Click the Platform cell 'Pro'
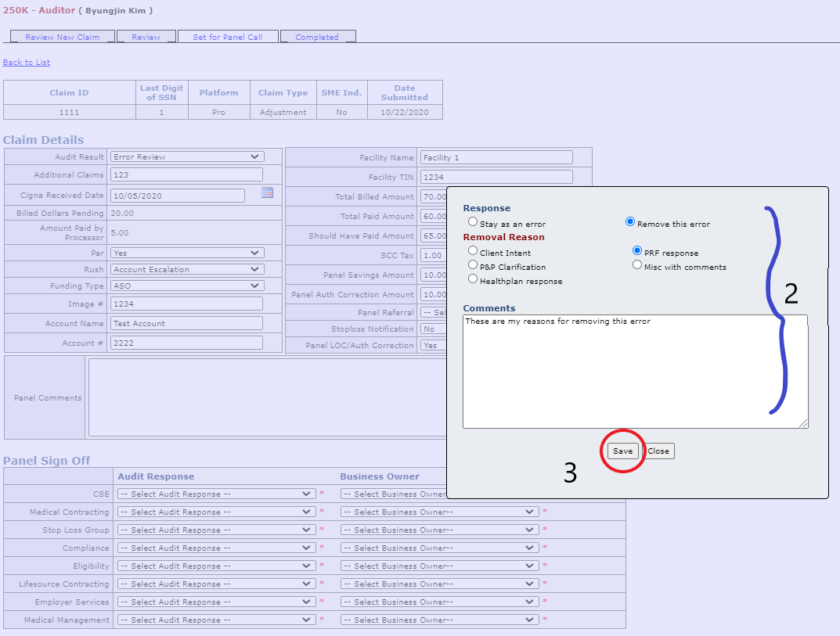The width and height of the screenshot is (840, 636). [218, 113]
